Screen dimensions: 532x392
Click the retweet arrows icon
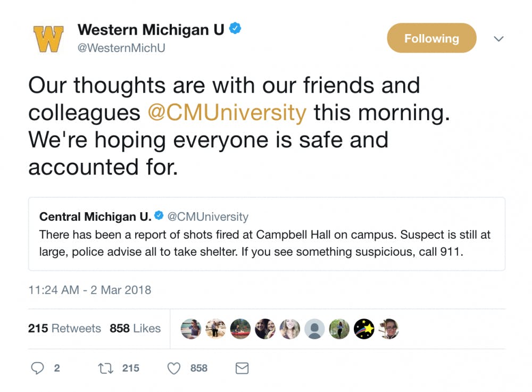pos(105,368)
